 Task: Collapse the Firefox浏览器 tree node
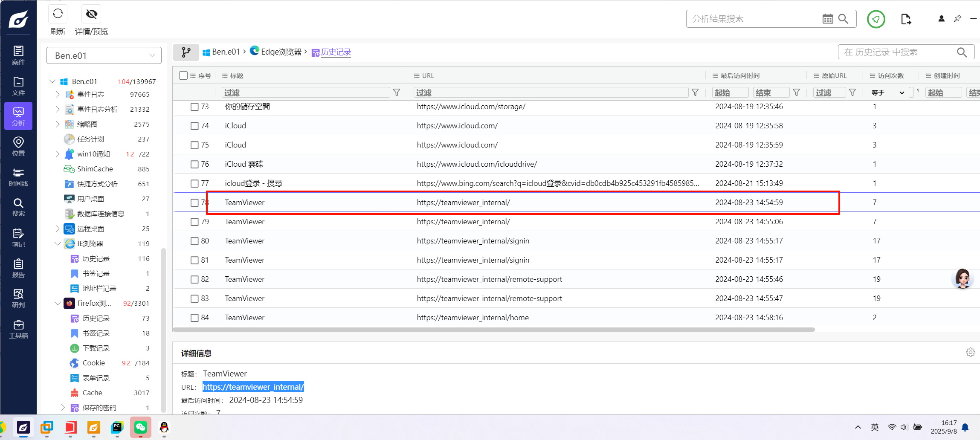click(58, 303)
